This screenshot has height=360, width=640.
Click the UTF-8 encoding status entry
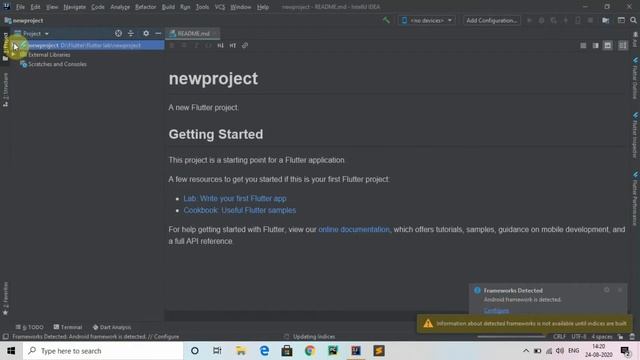[579, 337]
